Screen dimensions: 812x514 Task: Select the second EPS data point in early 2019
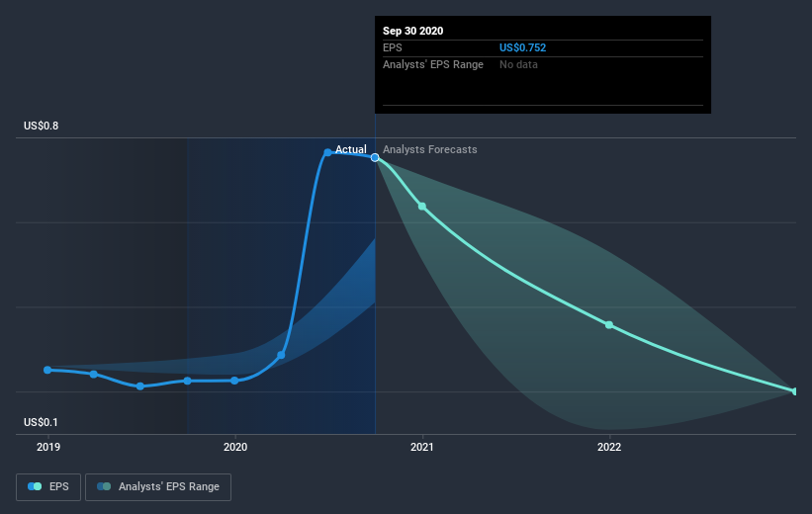point(94,375)
